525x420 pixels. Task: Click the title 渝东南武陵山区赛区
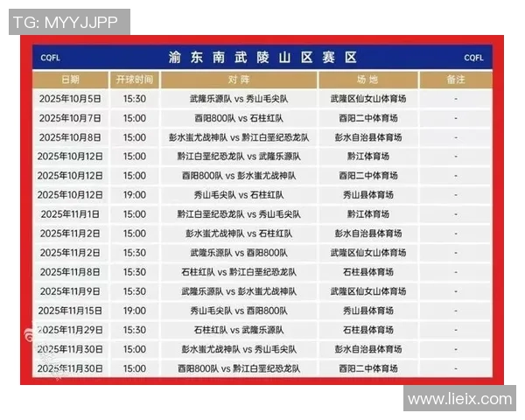pos(262,58)
